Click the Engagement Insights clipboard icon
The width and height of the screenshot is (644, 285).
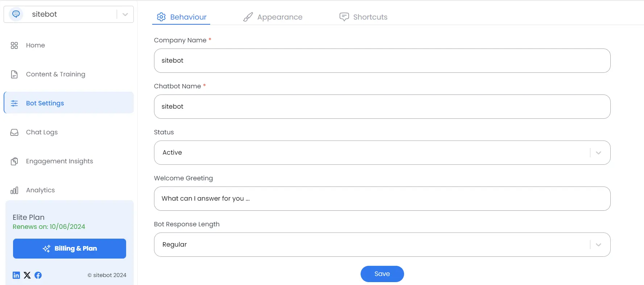[14, 161]
